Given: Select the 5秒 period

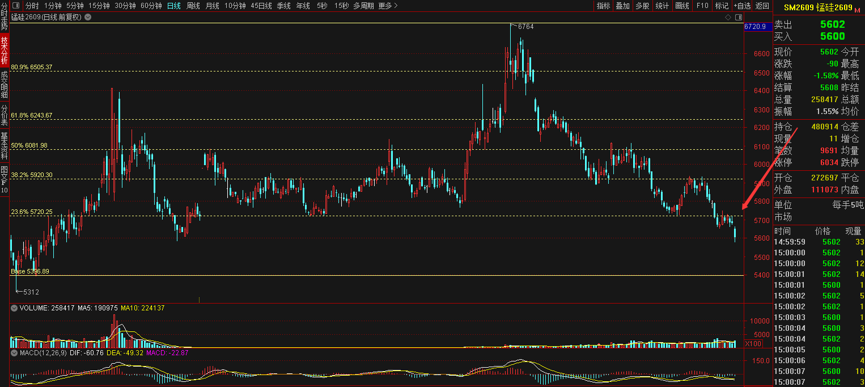Looking at the screenshot, I should coord(322,6).
